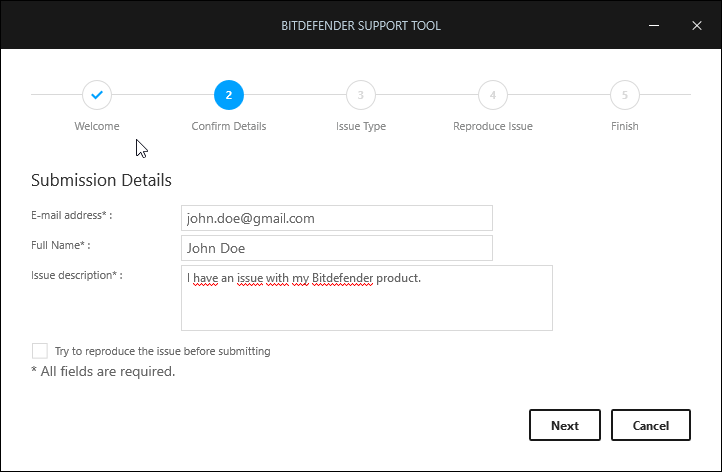Proceed with the Next button
Screen dimensions: 722x472
tap(565, 425)
